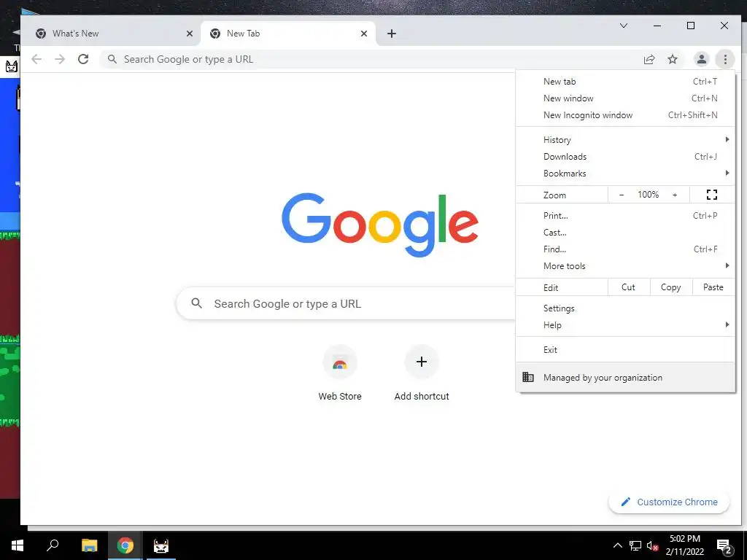Expand the More tools submenu
Image resolution: width=747 pixels, height=560 pixels.
625,265
